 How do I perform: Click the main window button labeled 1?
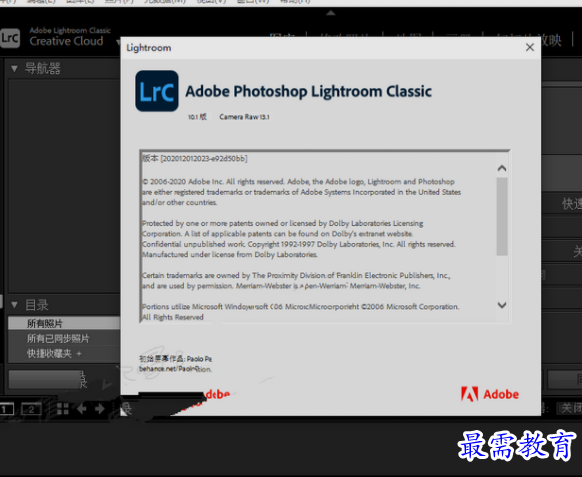6,409
